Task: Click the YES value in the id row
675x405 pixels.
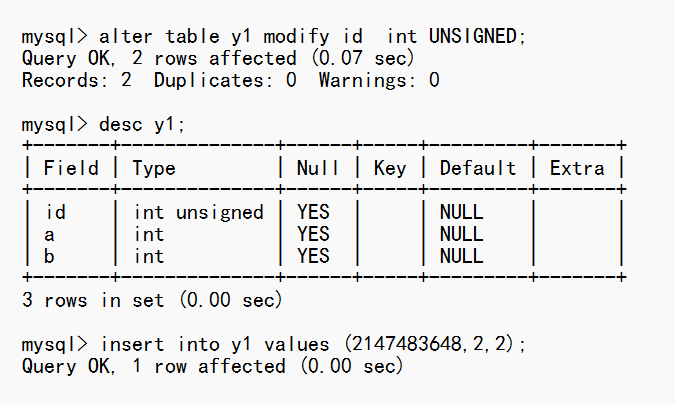Action: pyautogui.click(x=313, y=212)
